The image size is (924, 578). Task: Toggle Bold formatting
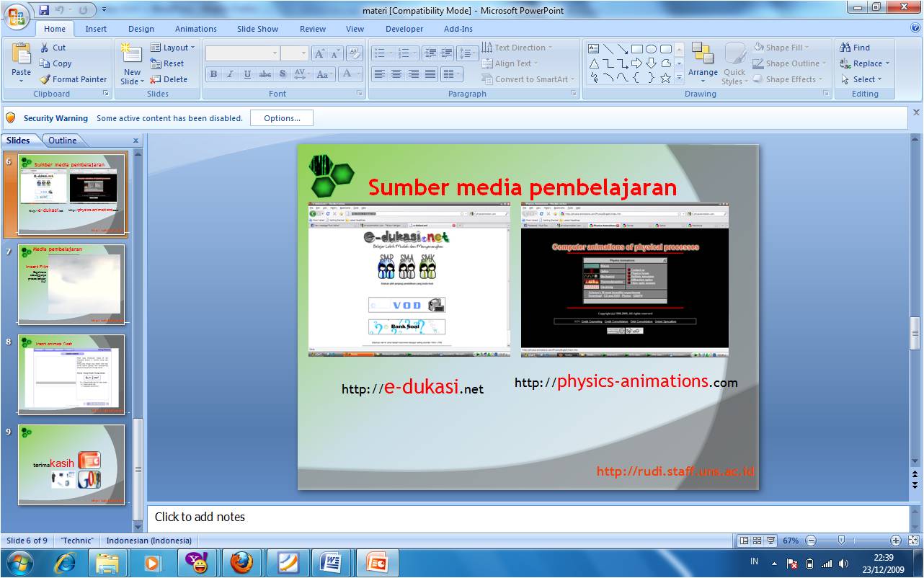[213, 74]
